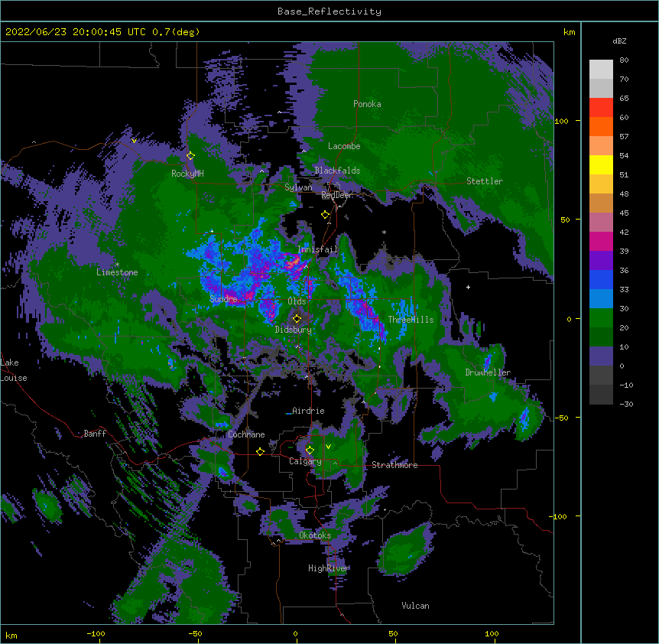This screenshot has height=644, width=659.
Task: Click yellow diamond marker directly above Calgary label
Action: click(x=310, y=450)
